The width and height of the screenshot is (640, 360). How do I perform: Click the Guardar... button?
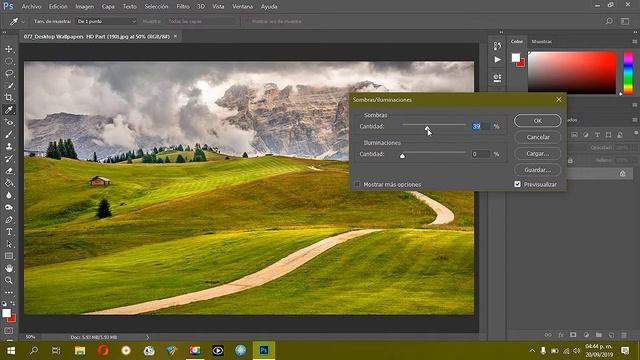click(x=538, y=170)
